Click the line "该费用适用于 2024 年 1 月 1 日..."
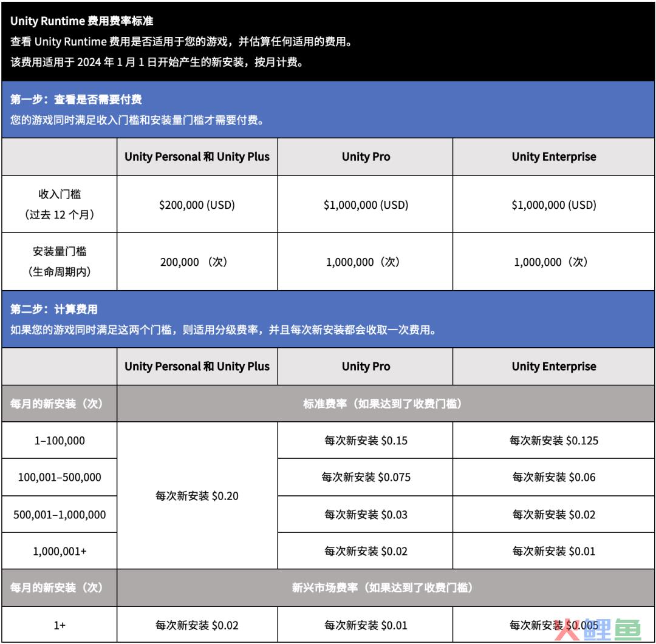Image resolution: width=656 pixels, height=644 pixels. tap(157, 63)
